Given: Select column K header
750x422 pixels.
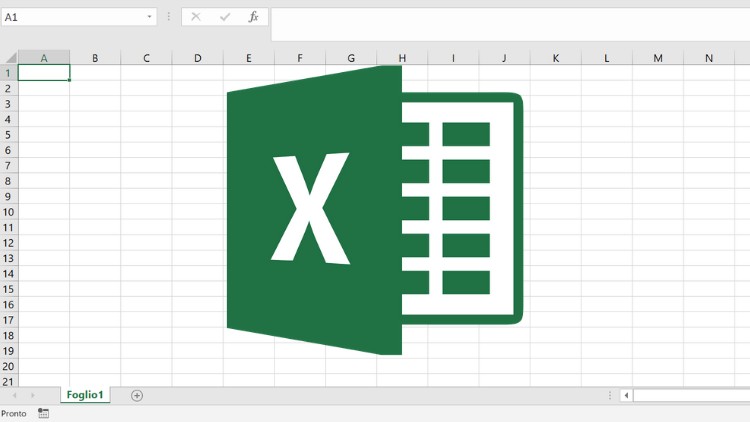Looking at the screenshot, I should click(556, 58).
